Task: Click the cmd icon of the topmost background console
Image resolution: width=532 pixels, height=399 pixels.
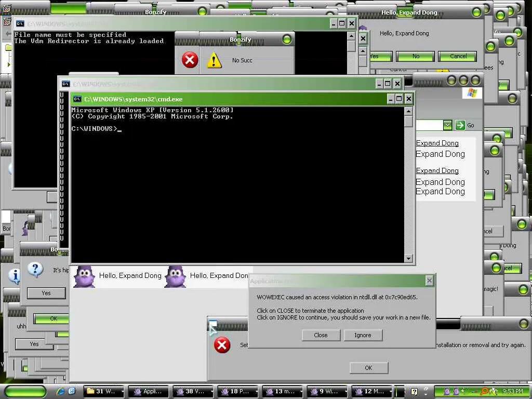Action: pos(20,23)
